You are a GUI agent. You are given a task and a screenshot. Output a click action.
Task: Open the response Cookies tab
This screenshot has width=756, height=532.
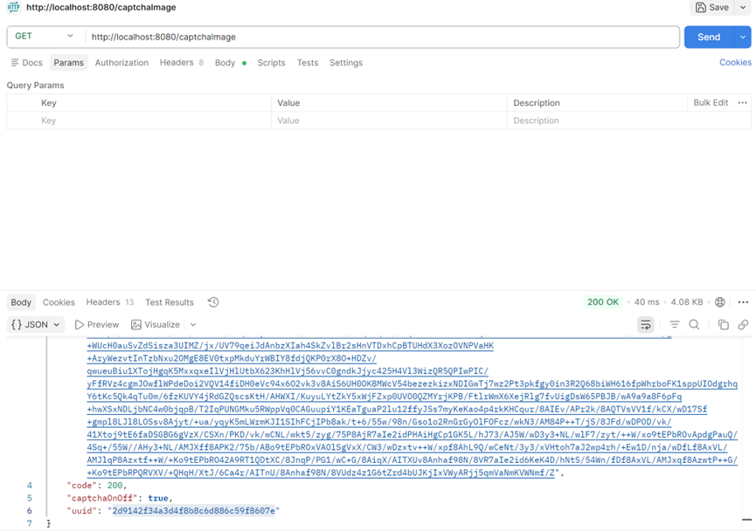tap(59, 302)
